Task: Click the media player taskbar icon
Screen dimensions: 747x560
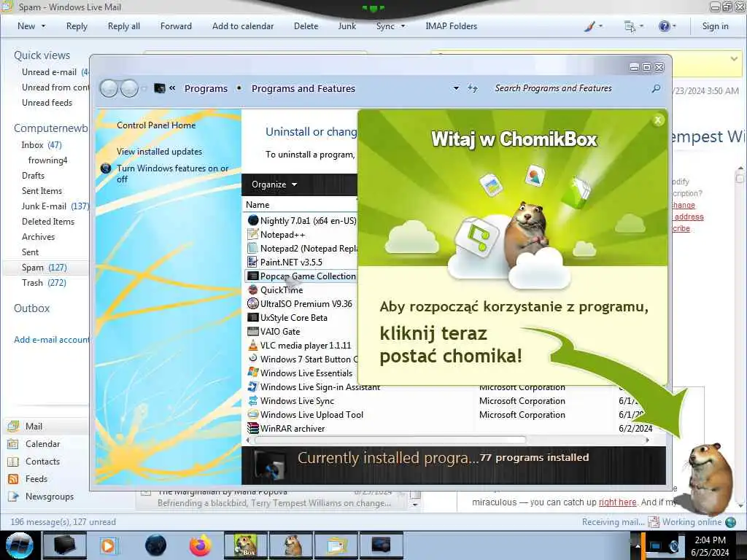Action: [109, 545]
